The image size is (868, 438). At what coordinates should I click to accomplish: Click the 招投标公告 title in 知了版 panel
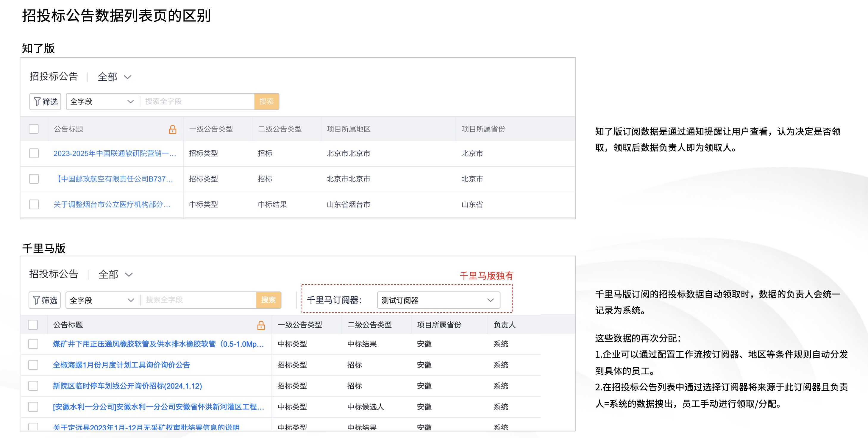pos(54,76)
